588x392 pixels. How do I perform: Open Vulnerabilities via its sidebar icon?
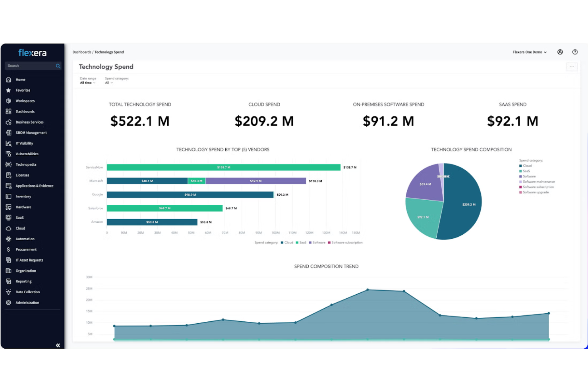pos(8,154)
